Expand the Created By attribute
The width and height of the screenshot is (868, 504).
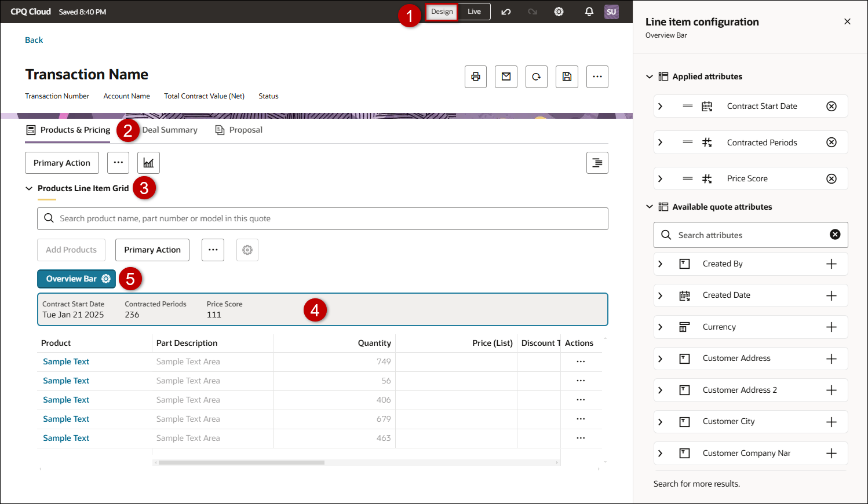[660, 264]
